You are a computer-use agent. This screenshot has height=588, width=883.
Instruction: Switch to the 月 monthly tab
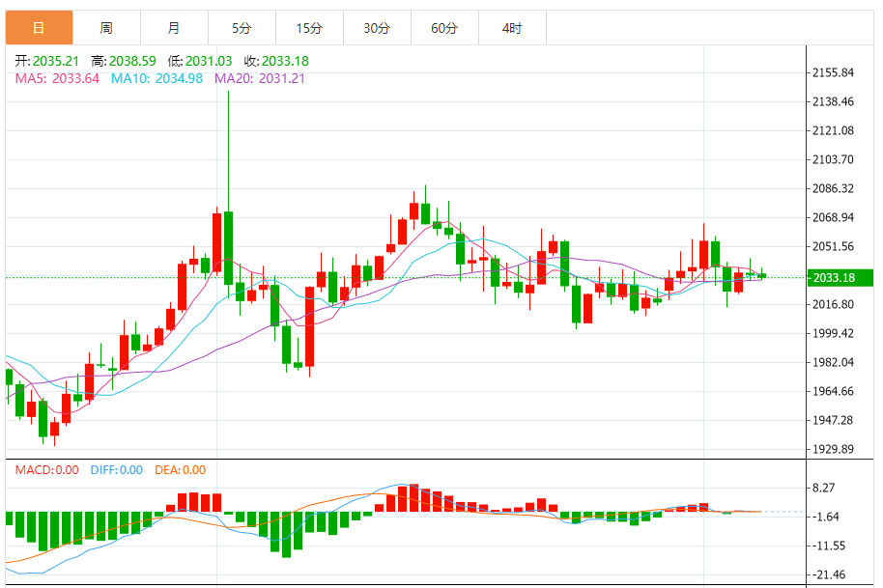click(174, 28)
